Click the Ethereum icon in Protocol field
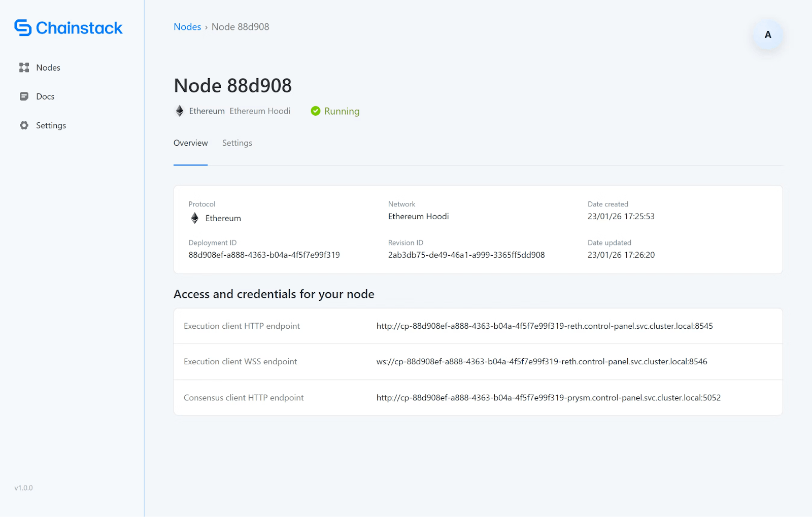The image size is (812, 517). tap(195, 218)
